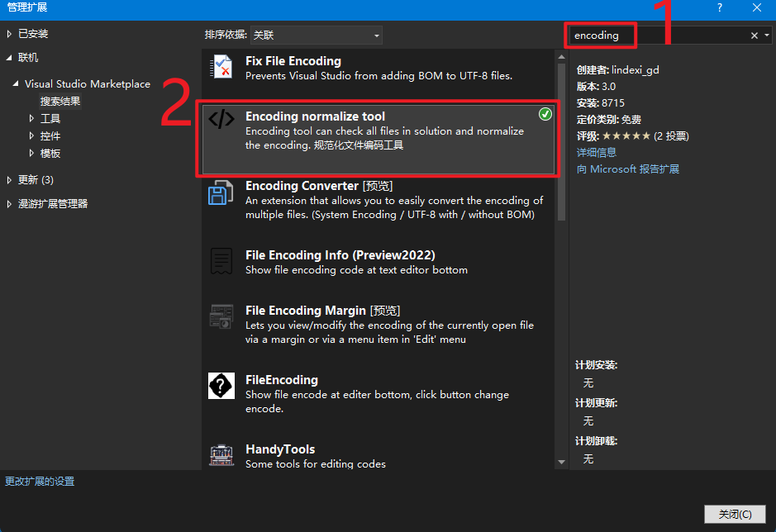Click the Encoding Converter floppy disk icon
Screen dimensions: 776x532
[x=221, y=193]
